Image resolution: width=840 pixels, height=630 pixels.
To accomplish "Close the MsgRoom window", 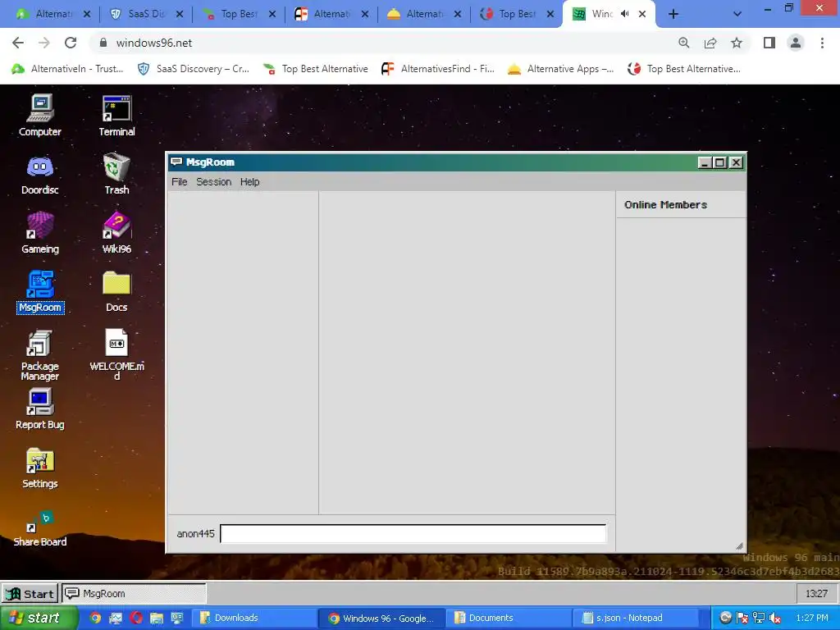I will (x=737, y=162).
